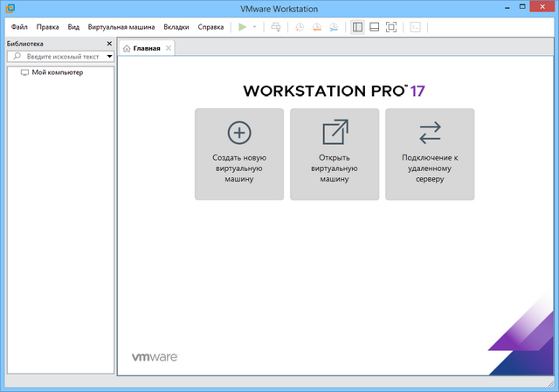
Task: Connect to a remote server tile
Action: [430, 154]
